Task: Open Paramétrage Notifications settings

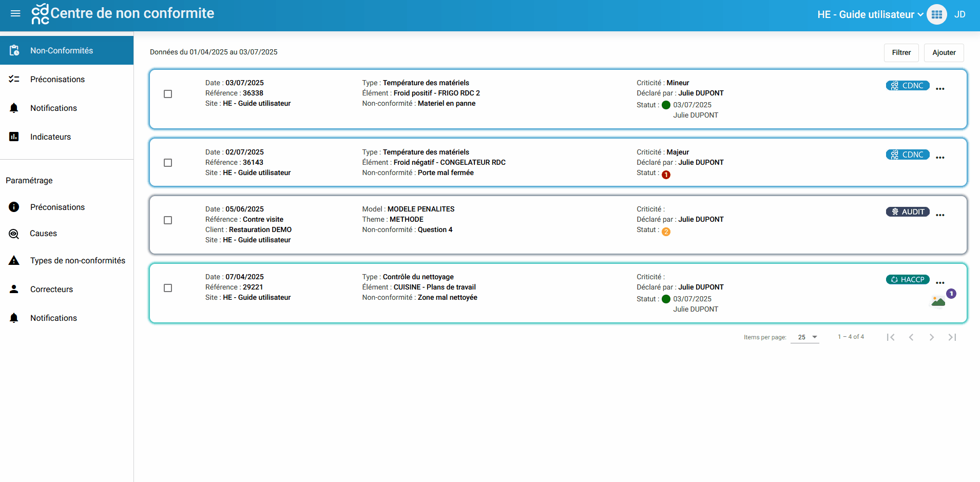Action: tap(67, 318)
